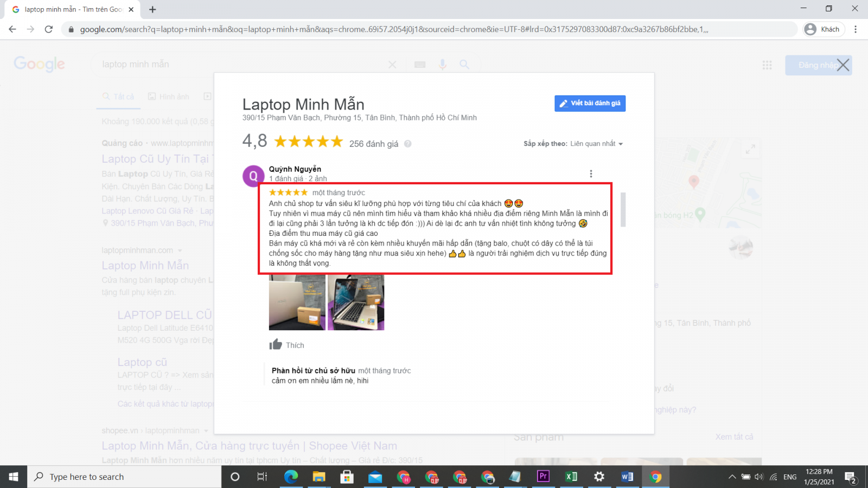Open the three-dot menu on Quỳnh Nguyễn's review
The height and width of the screenshot is (488, 868).
(x=591, y=174)
